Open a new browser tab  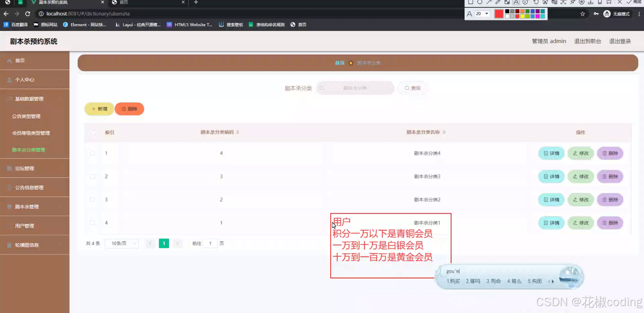pos(196,2)
